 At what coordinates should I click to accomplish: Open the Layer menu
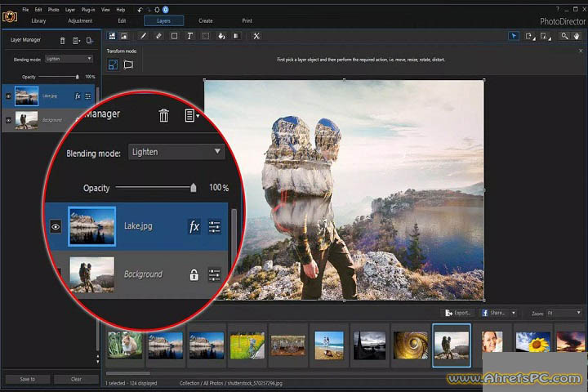pyautogui.click(x=70, y=10)
